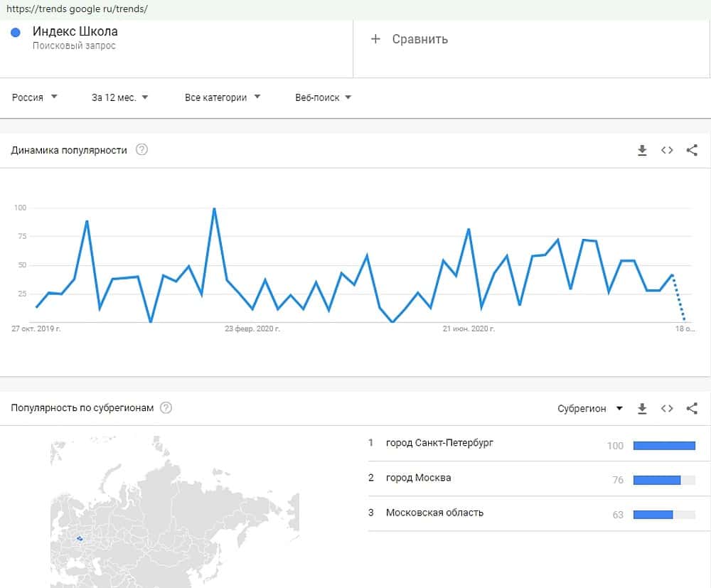Download the popularity dynamics chart data

click(642, 150)
